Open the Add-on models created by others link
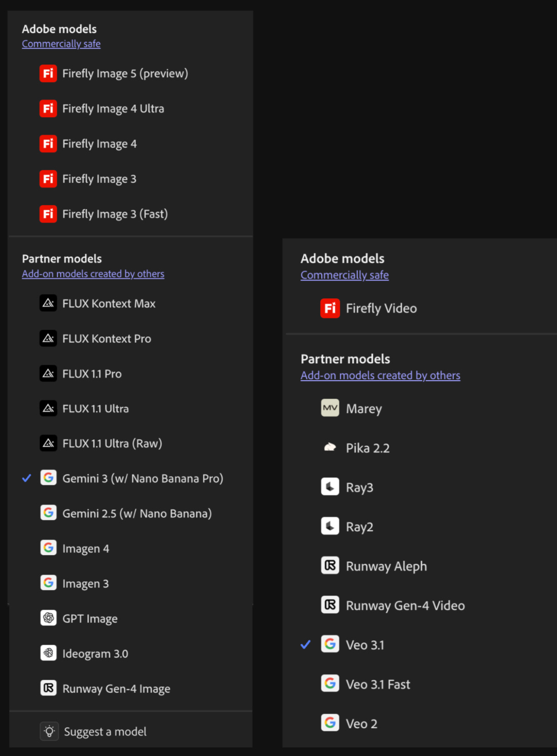The height and width of the screenshot is (756, 557). 93,273
